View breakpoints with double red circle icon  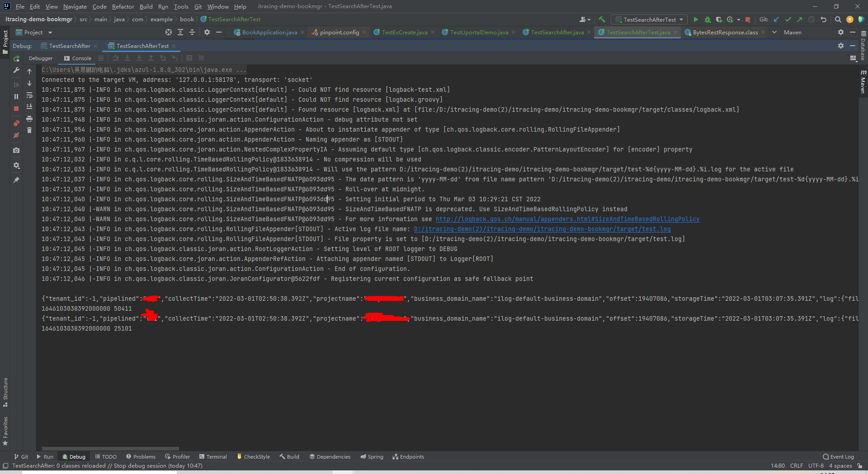tap(16, 123)
